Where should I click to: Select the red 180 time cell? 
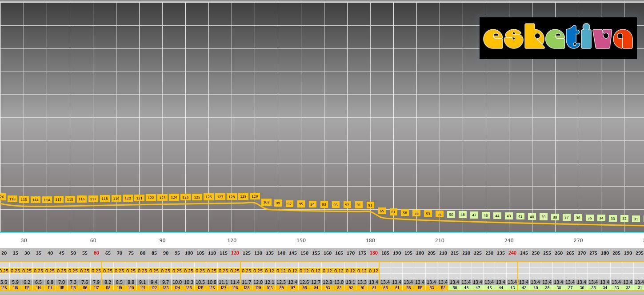374,253
